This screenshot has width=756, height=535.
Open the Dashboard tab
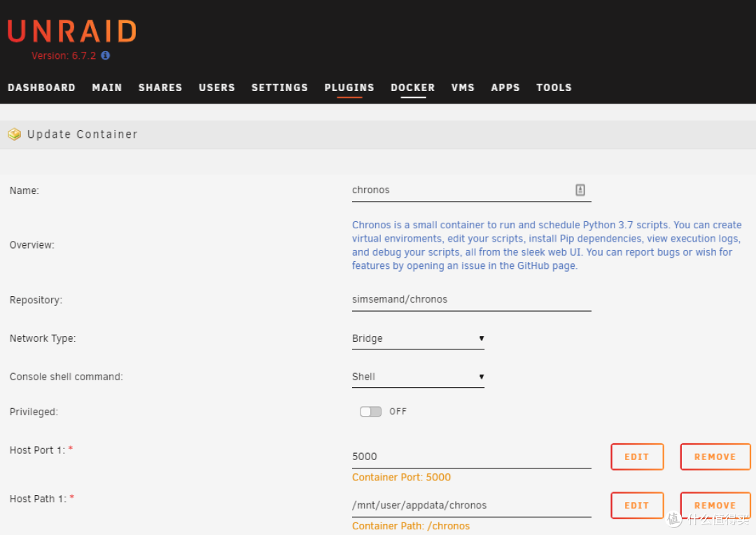pyautogui.click(x=41, y=88)
